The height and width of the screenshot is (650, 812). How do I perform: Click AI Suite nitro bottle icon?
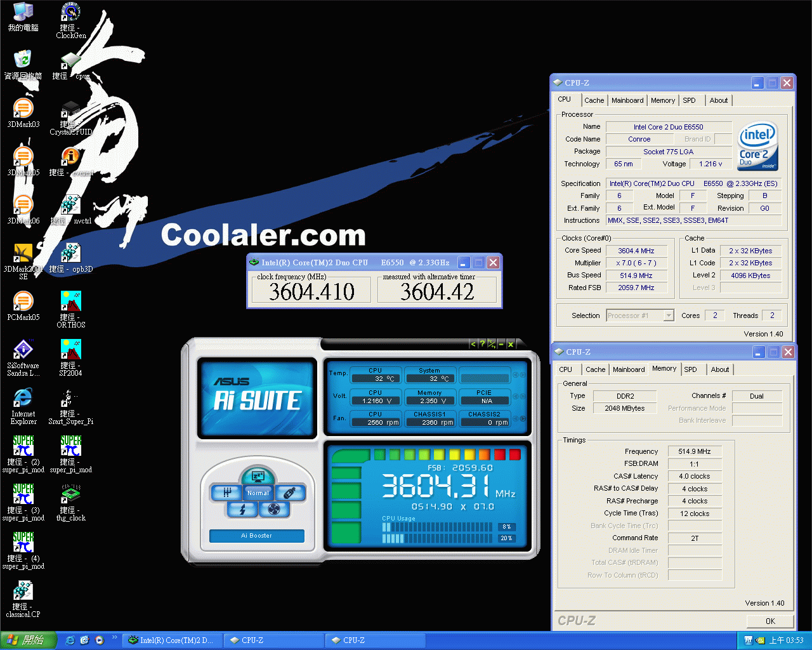click(289, 493)
